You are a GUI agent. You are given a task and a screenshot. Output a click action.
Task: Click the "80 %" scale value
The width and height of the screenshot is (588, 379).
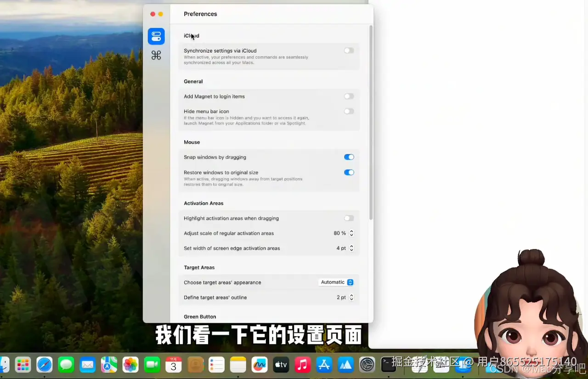pos(340,233)
